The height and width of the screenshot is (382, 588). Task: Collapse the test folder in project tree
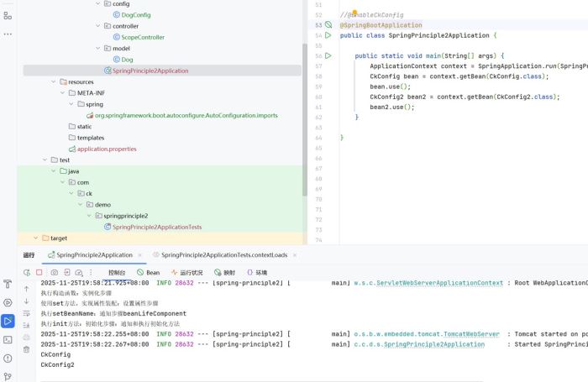click(x=45, y=160)
